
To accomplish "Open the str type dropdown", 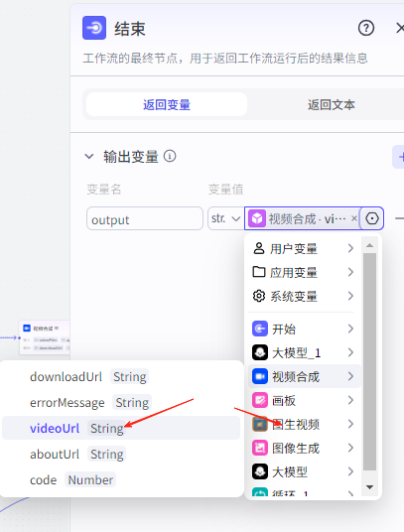I will pyautogui.click(x=225, y=218).
